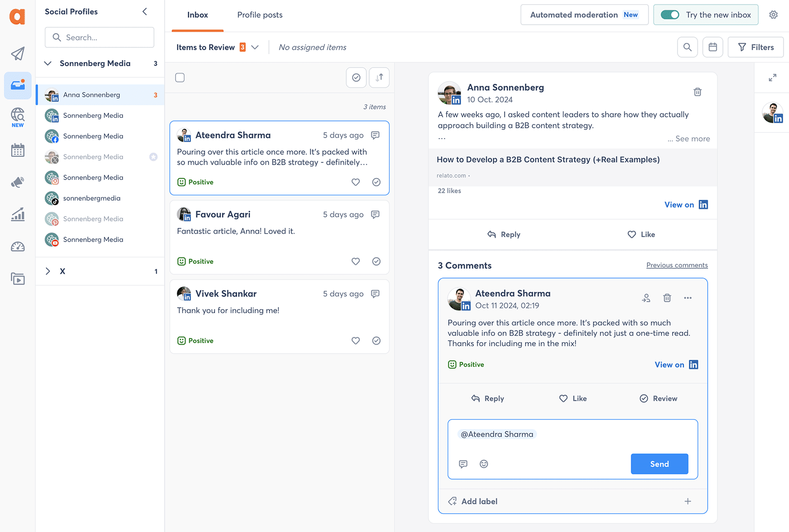Click Reply on Ateendra Sharma's comment
The width and height of the screenshot is (789, 532).
487,398
